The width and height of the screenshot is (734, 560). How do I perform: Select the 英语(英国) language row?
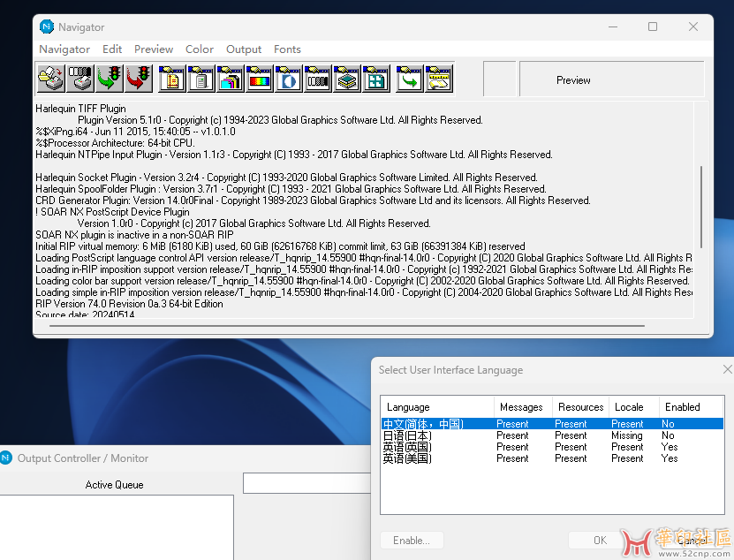click(x=552, y=447)
